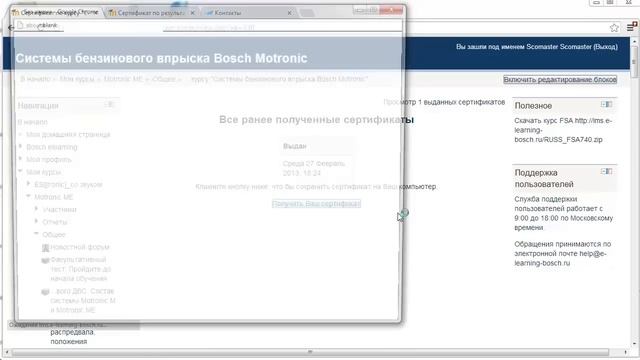Viewport: 640px width, 360px height.
Task: Open the Отчеты navigation link
Action: pyautogui.click(x=55, y=222)
